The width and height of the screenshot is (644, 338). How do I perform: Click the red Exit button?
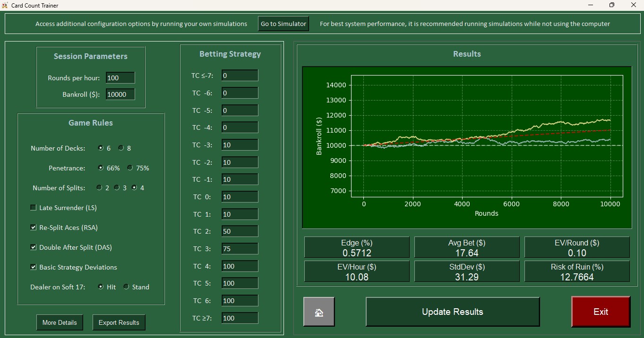(x=601, y=312)
